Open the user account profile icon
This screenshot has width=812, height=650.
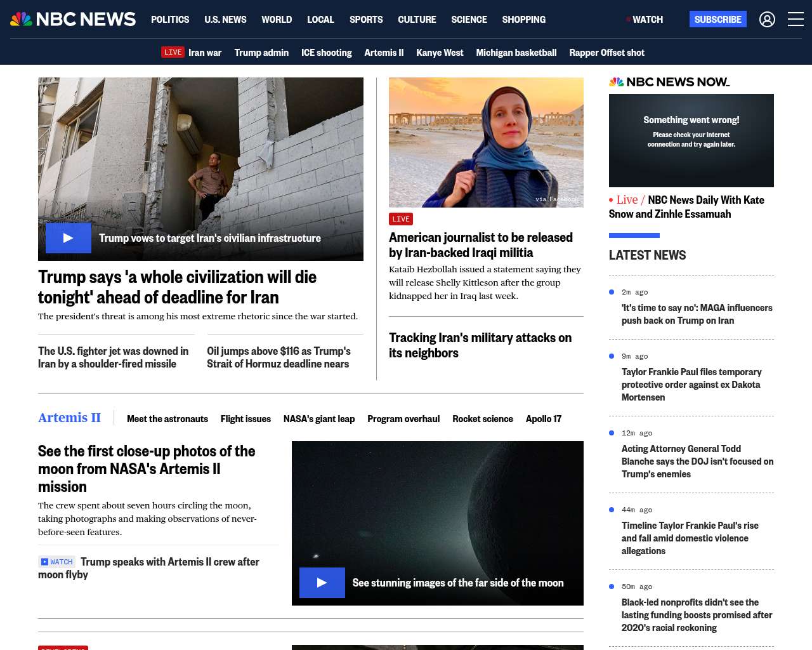pyautogui.click(x=767, y=20)
